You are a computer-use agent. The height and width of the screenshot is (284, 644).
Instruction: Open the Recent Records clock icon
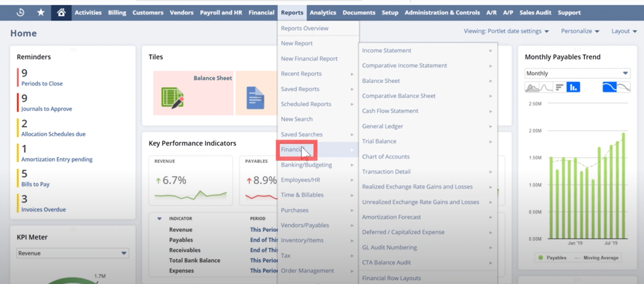point(20,13)
